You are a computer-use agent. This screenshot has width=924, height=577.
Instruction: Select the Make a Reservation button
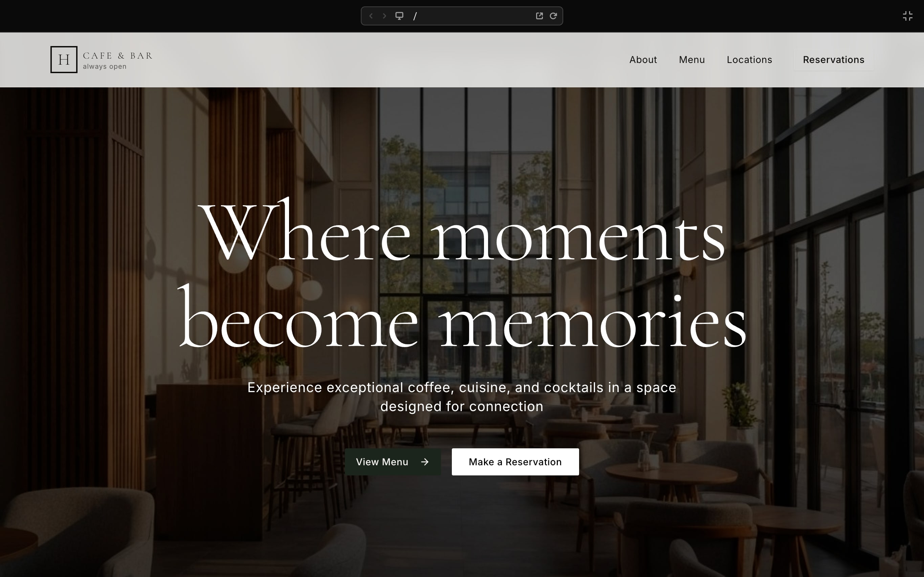click(515, 462)
